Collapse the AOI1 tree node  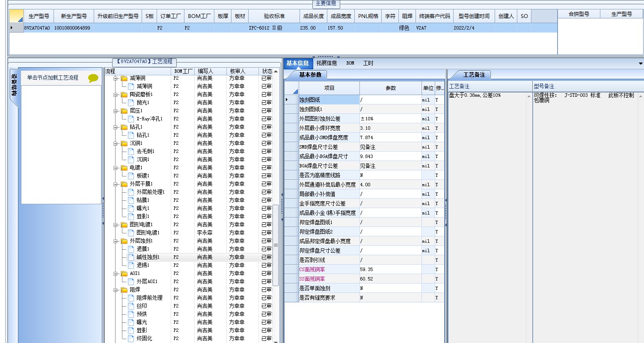point(116,274)
